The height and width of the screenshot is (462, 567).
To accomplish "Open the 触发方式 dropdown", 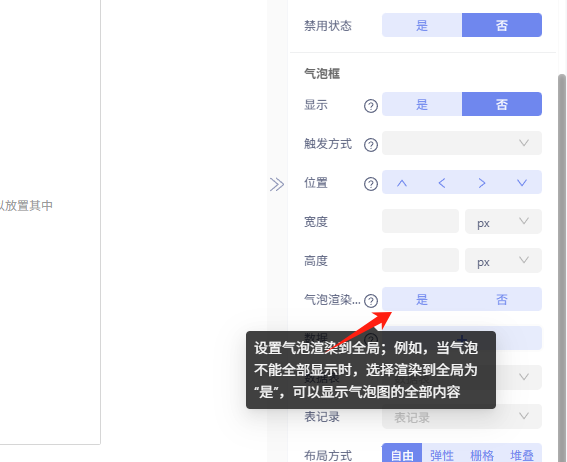I will click(462, 143).
